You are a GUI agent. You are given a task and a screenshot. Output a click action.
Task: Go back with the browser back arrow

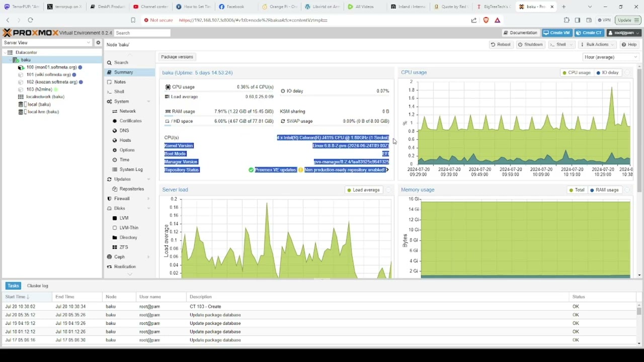coord(8,20)
